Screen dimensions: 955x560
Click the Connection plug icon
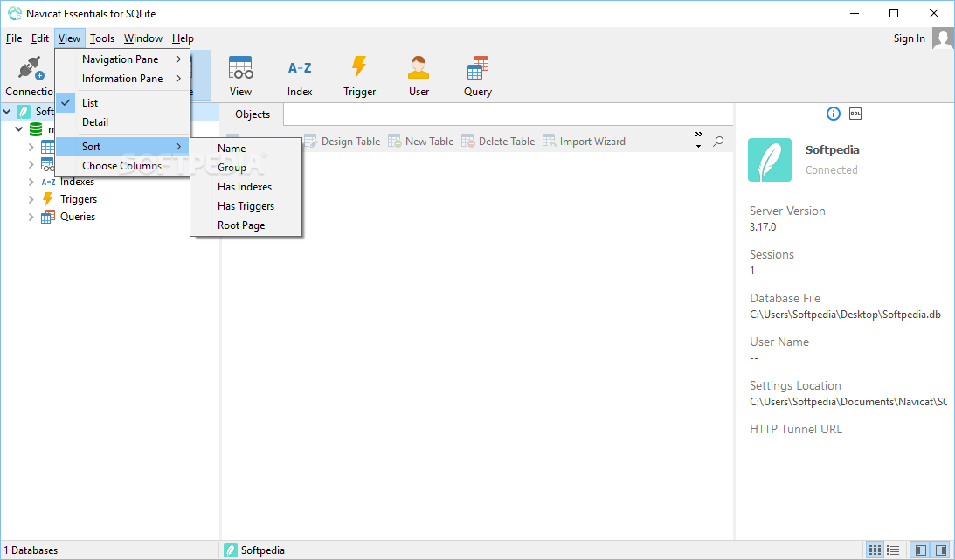(31, 67)
